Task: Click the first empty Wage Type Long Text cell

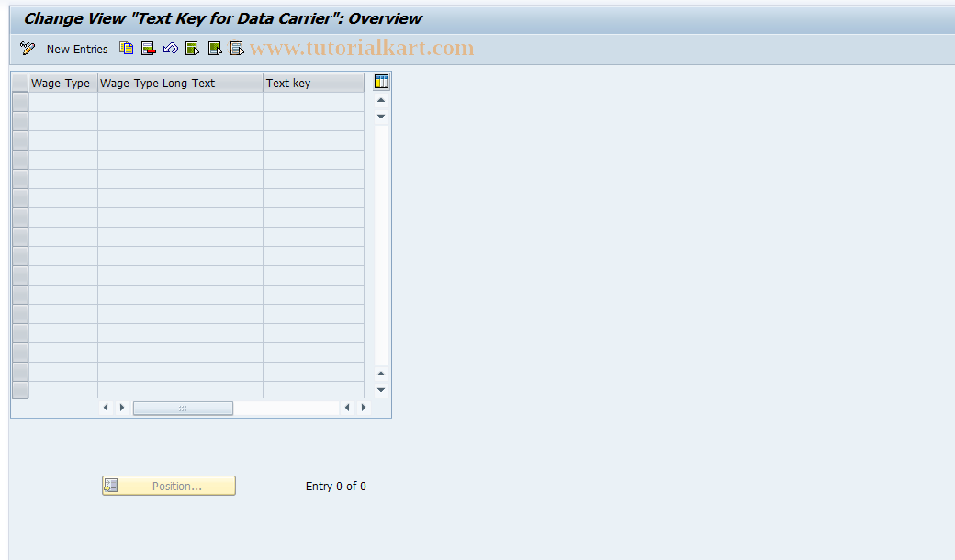Action: [x=180, y=102]
